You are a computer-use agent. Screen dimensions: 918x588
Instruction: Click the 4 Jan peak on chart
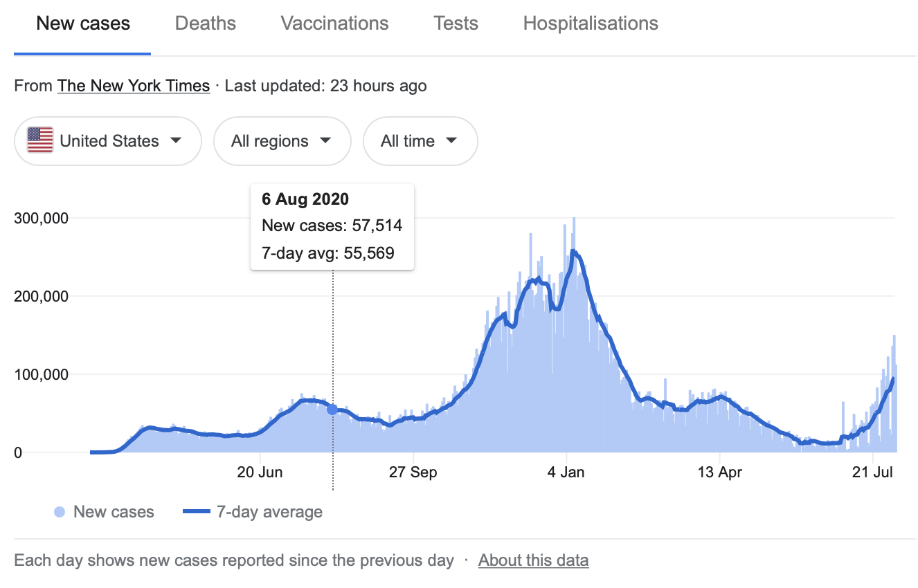pos(573,252)
